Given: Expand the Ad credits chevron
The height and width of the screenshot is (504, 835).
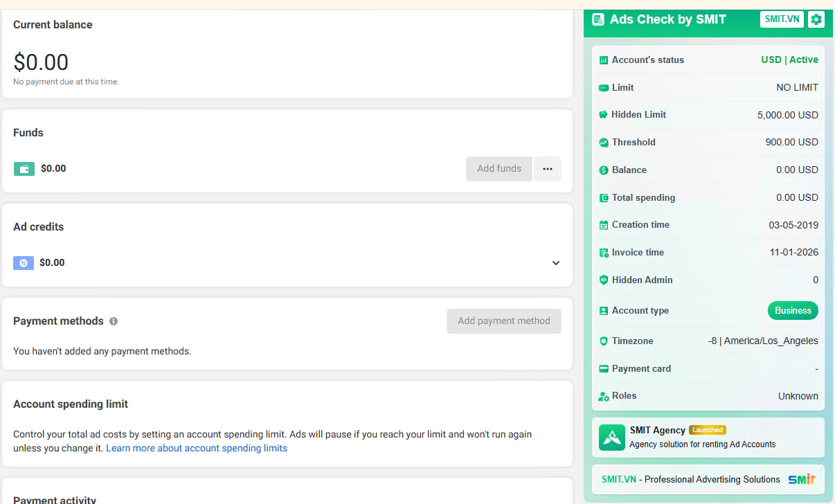Looking at the screenshot, I should click(x=555, y=263).
